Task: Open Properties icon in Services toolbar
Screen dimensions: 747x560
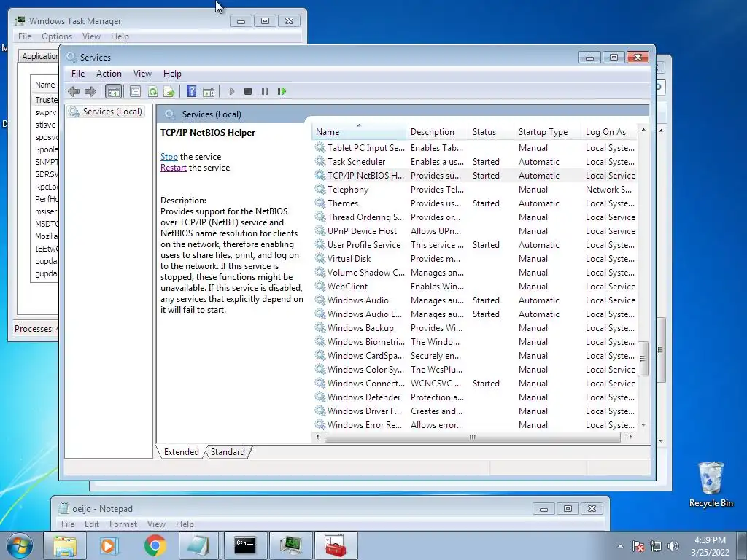Action: 135,91
